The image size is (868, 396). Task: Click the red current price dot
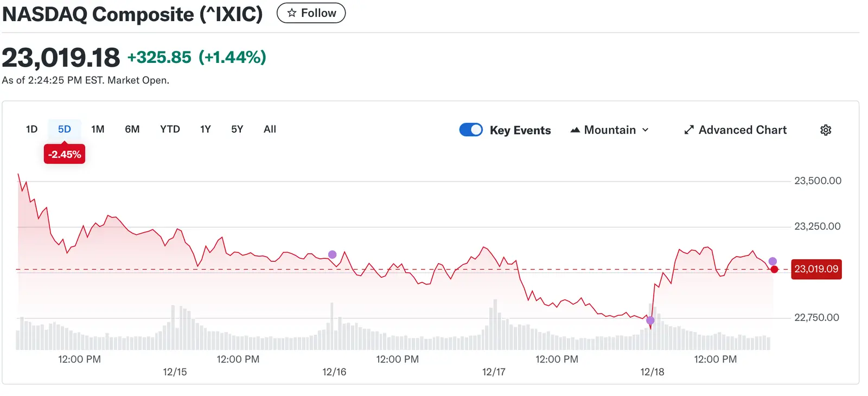(x=774, y=269)
